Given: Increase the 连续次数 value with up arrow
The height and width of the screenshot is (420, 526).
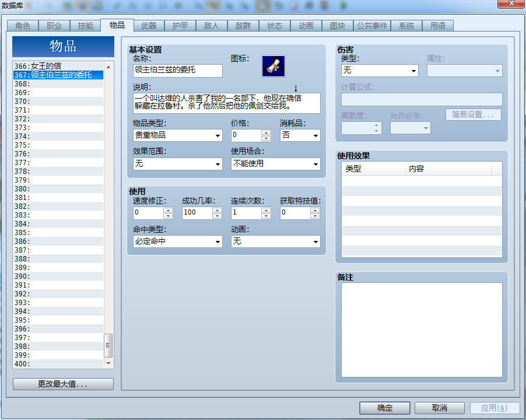Looking at the screenshot, I should click(266, 211).
